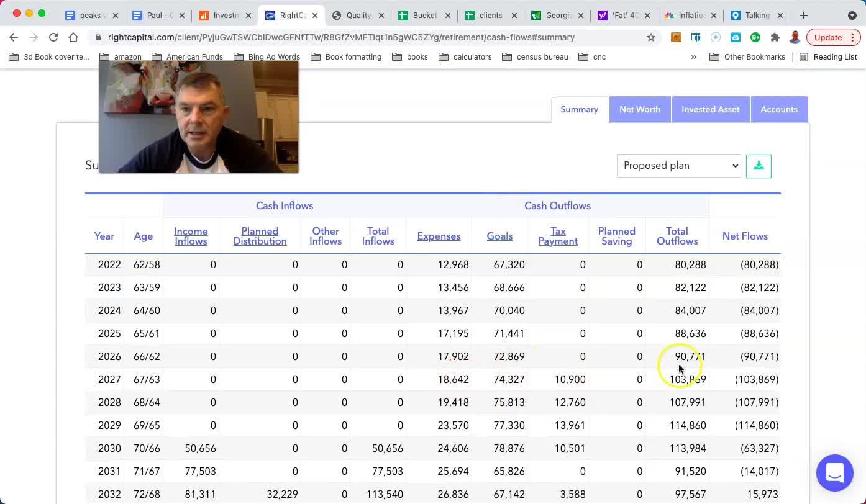Screen dimensions: 866x504
Task: Click the Expenses column header link
Action: coord(439,236)
